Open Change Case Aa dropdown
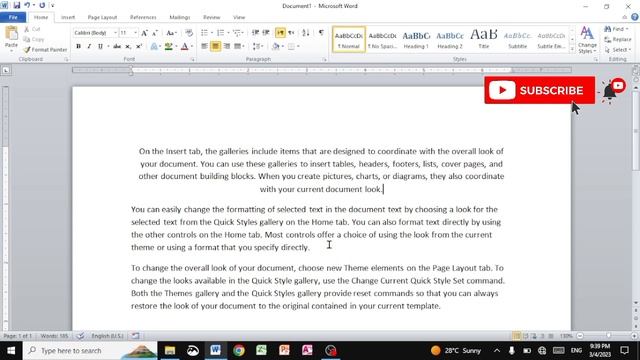 click(x=171, y=33)
